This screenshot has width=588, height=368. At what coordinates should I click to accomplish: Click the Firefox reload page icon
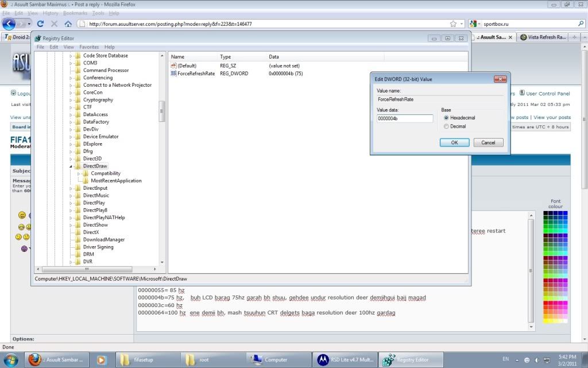click(x=40, y=24)
